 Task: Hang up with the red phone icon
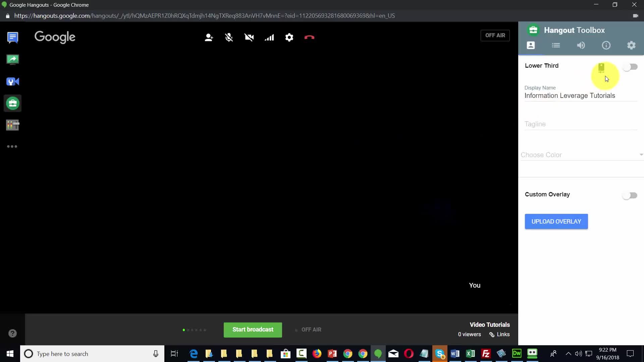pyautogui.click(x=309, y=37)
